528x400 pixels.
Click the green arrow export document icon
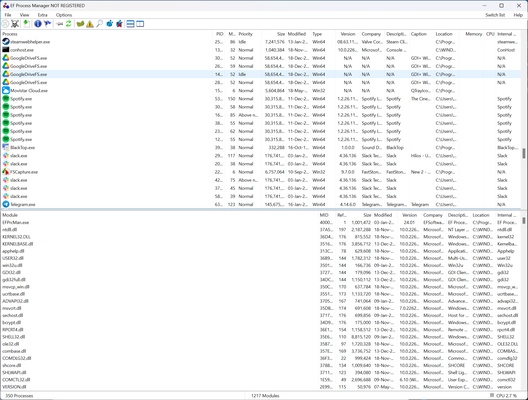point(26,24)
